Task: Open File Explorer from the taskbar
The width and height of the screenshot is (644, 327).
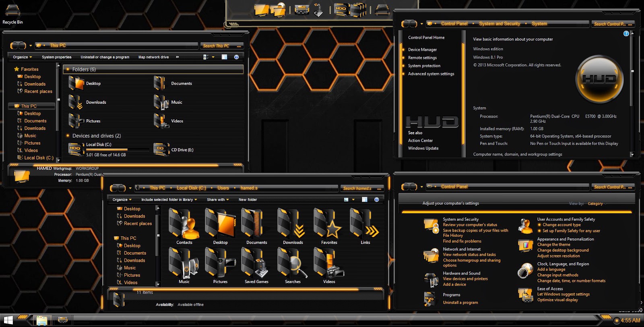Action: pyautogui.click(x=42, y=321)
